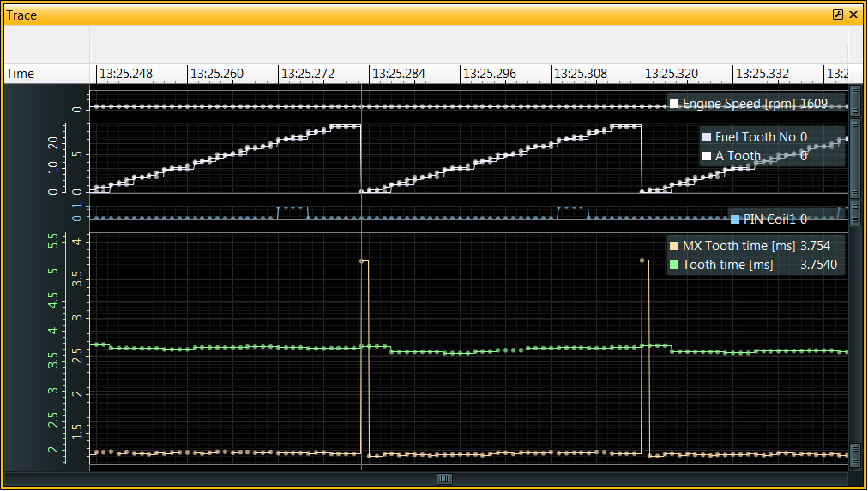Select the A Tooth legend color square
The width and height of the screenshot is (868, 491).
click(x=707, y=156)
